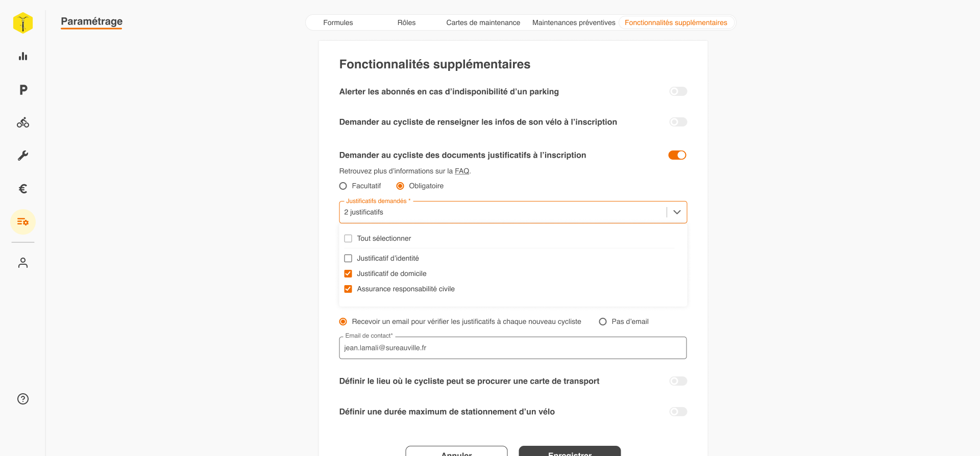Image resolution: width=980 pixels, height=456 pixels.
Task: Select the Paramétrage settings sidebar icon
Action: (23, 222)
